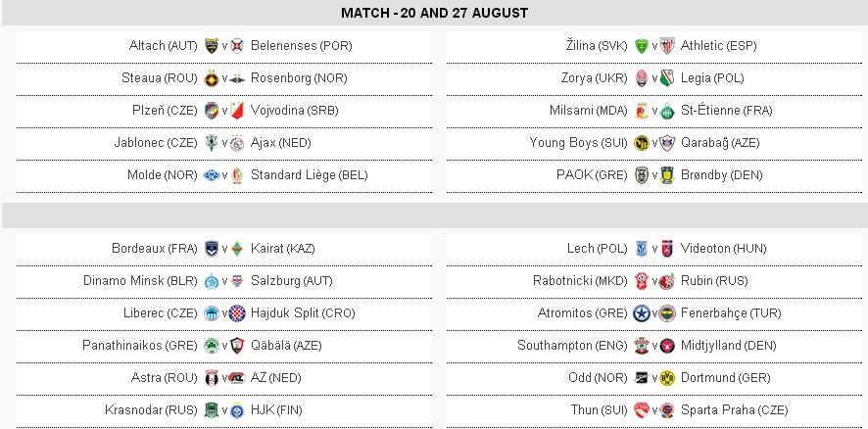
Task: Click the Athletic club crest icon
Action: tap(668, 46)
